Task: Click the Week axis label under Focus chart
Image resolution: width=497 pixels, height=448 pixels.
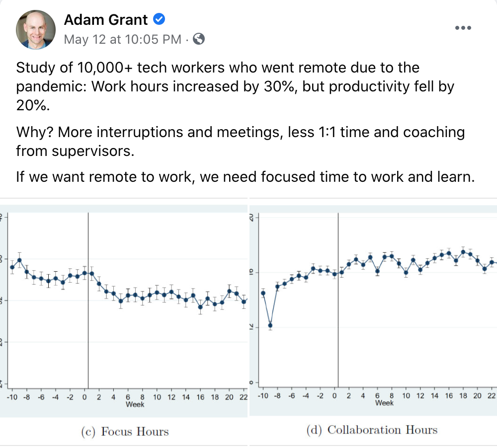Action: (x=135, y=405)
